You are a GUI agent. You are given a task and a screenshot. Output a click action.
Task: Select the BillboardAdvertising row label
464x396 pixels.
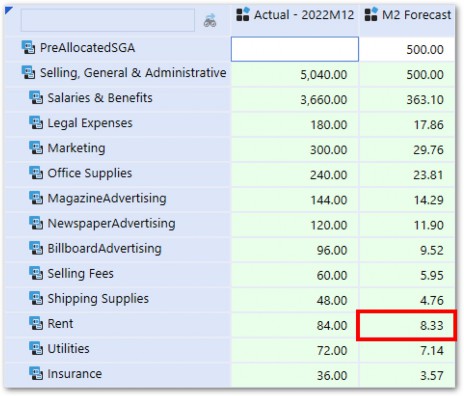tap(105, 248)
